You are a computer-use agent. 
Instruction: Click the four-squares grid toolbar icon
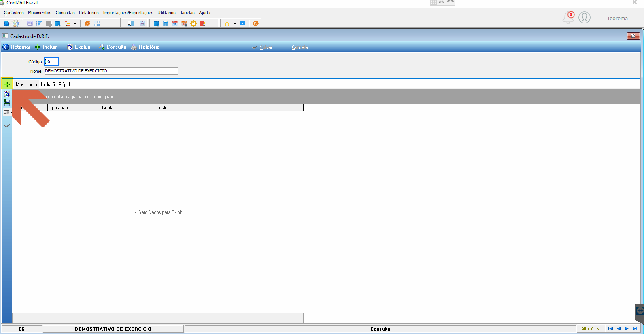tap(97, 23)
